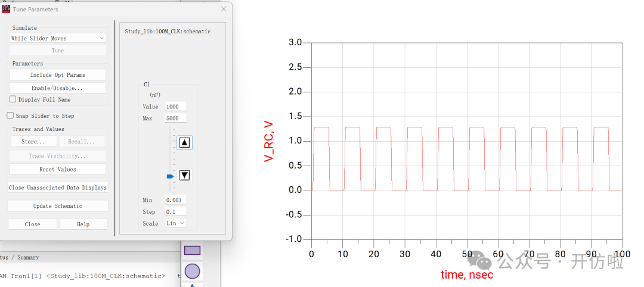Enable Display Full Name checkbox
Image resolution: width=644 pixels, height=287 pixels.
13,99
